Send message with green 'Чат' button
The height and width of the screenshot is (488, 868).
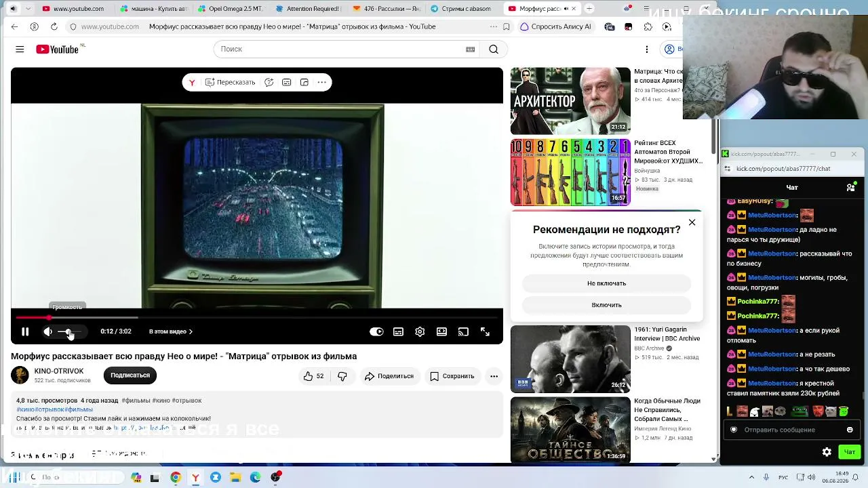(849, 452)
